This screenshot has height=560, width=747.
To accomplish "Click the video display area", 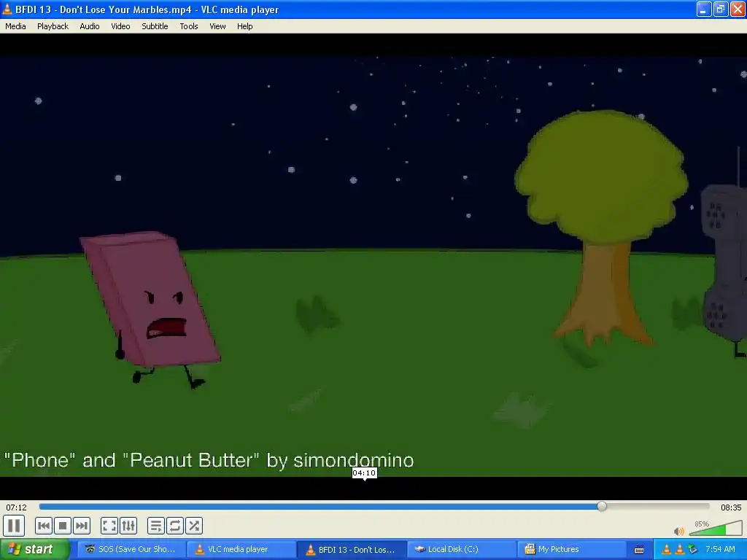I will tap(373, 267).
